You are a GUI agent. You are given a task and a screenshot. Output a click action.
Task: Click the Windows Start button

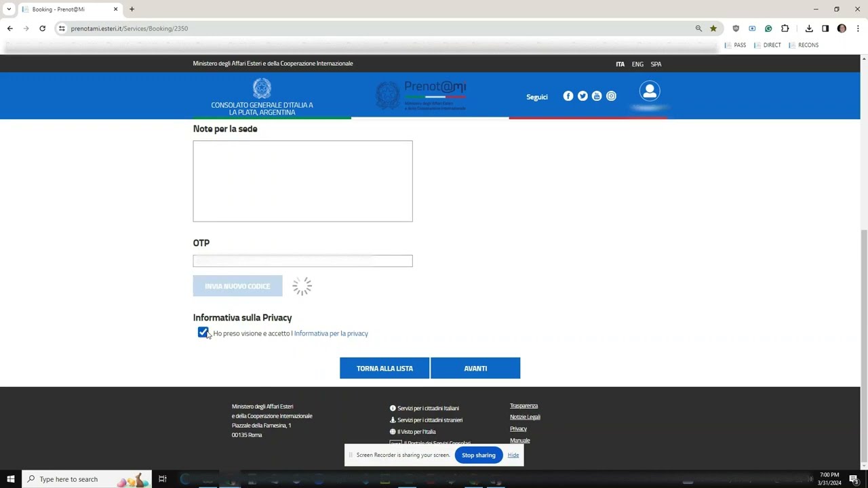[11, 479]
